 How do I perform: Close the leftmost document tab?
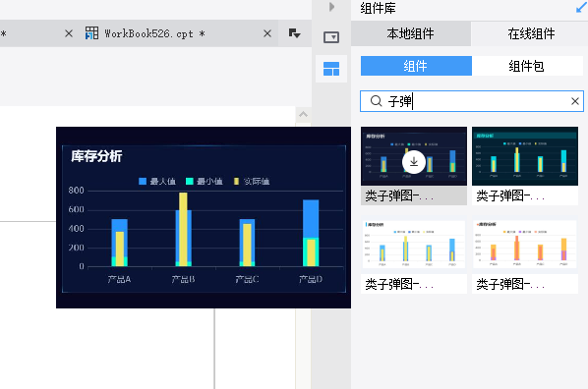(x=69, y=33)
